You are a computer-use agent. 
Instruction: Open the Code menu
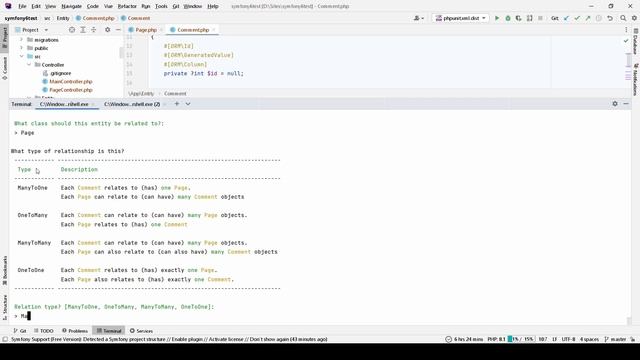pos(93,6)
